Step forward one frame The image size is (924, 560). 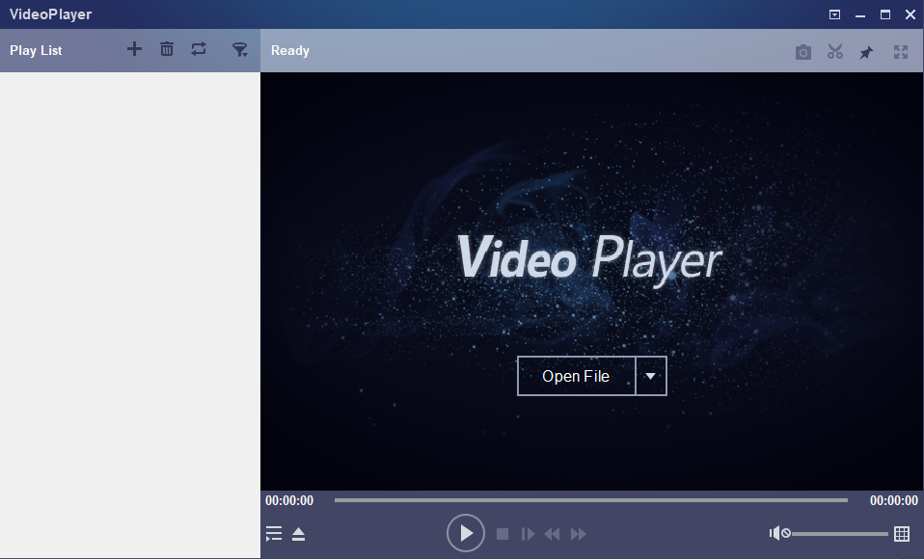click(x=528, y=534)
